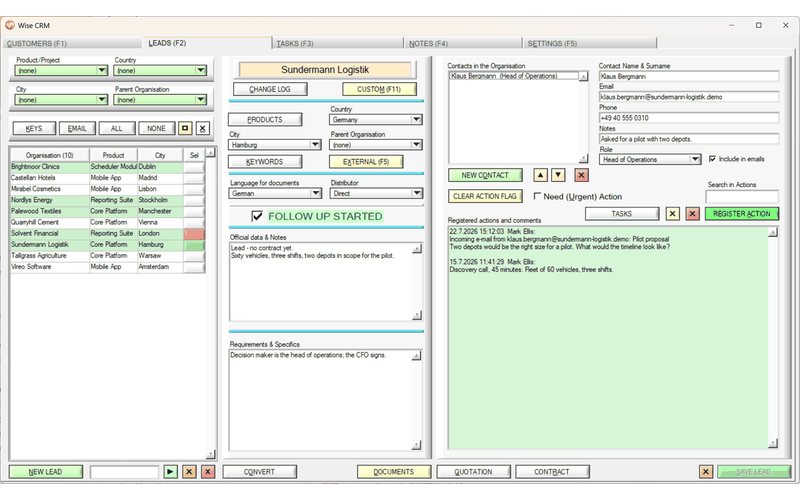Toggle Sel button for Nordlys Energy row
The height and width of the screenshot is (500, 800).
coord(194,200)
